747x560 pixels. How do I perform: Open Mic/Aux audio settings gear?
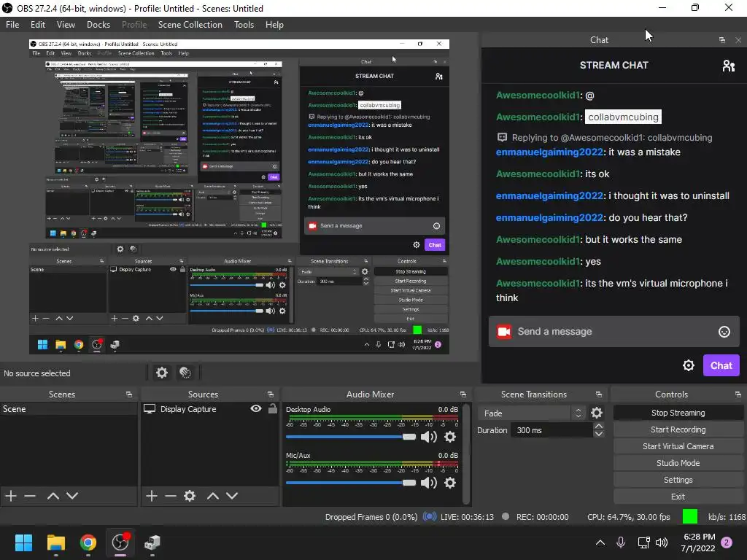pyautogui.click(x=449, y=483)
